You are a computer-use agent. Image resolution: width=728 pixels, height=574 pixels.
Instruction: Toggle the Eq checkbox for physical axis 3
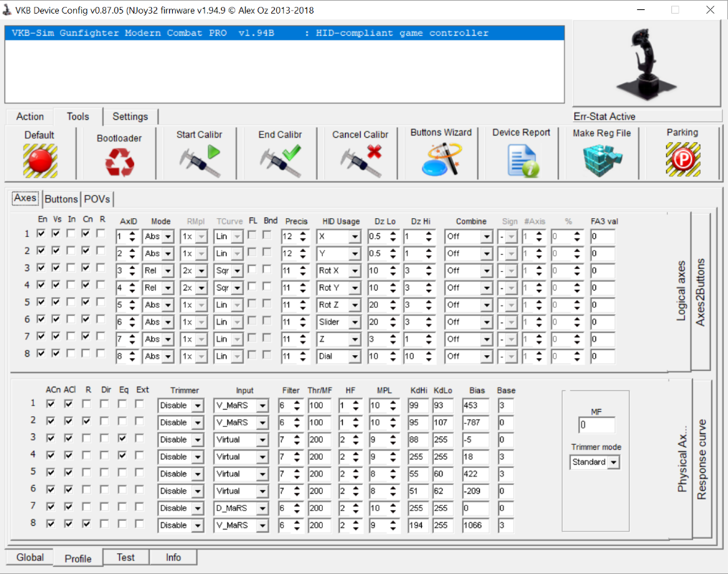(x=122, y=438)
